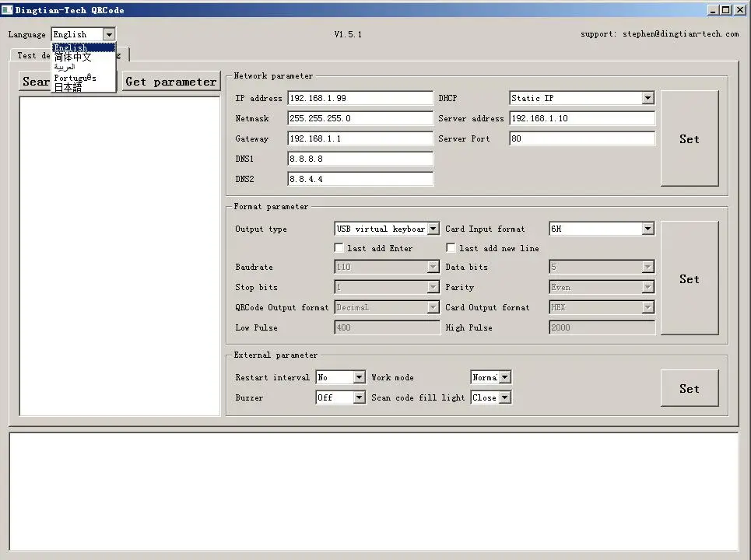Focus the Gateway input field
Image resolution: width=751 pixels, height=560 pixels.
(x=360, y=138)
